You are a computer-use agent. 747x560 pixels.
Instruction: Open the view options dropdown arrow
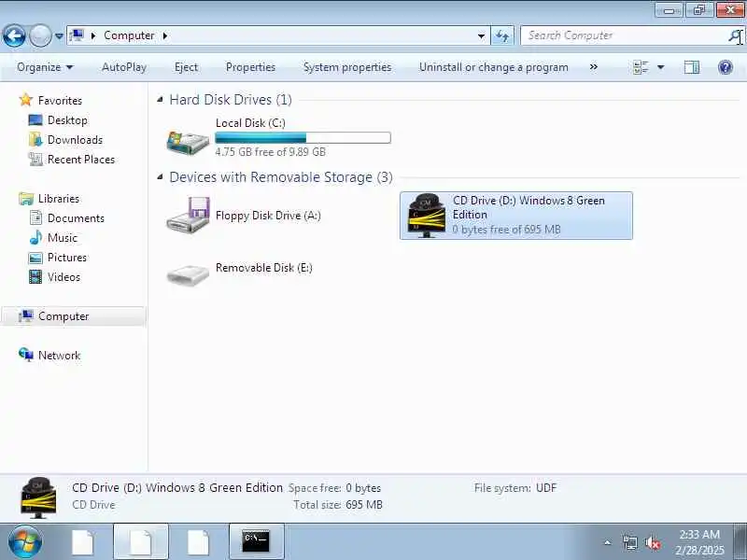(x=661, y=67)
